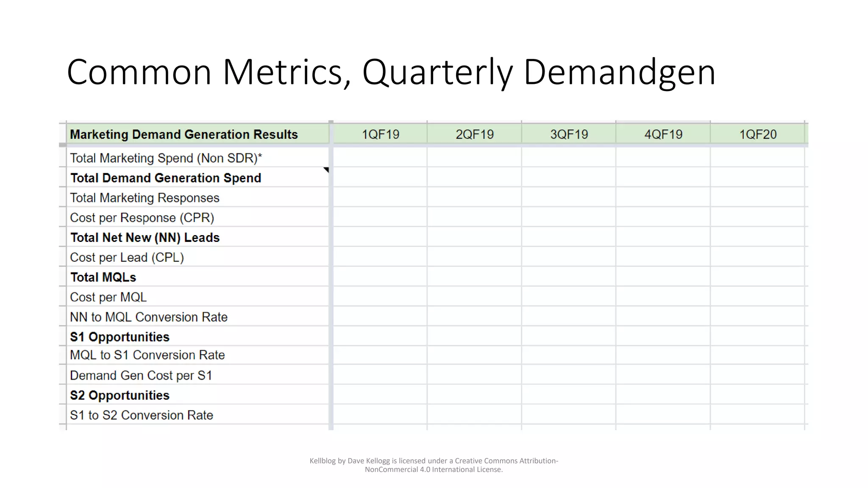868x488 pixels.
Task: Select the 4QF19 cell for S1 Opportunities
Action: (x=663, y=336)
